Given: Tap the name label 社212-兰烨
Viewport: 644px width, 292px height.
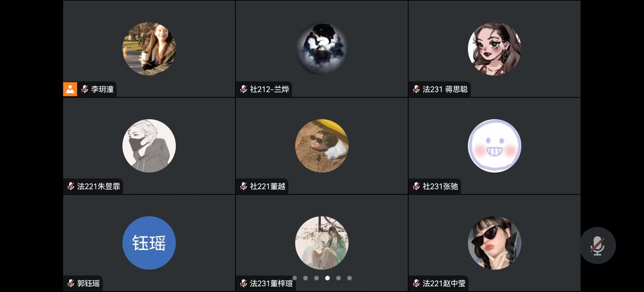Looking at the screenshot, I should pos(269,89).
